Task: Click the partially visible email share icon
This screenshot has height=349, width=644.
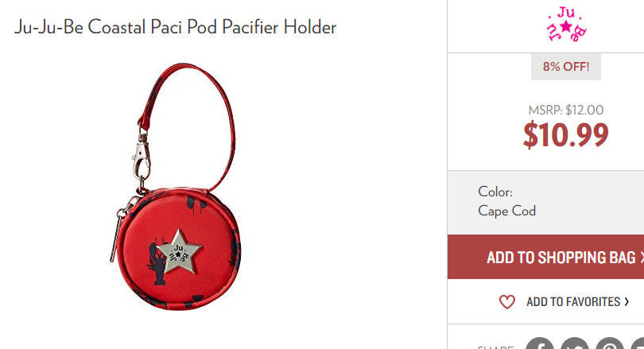Action: click(638, 343)
